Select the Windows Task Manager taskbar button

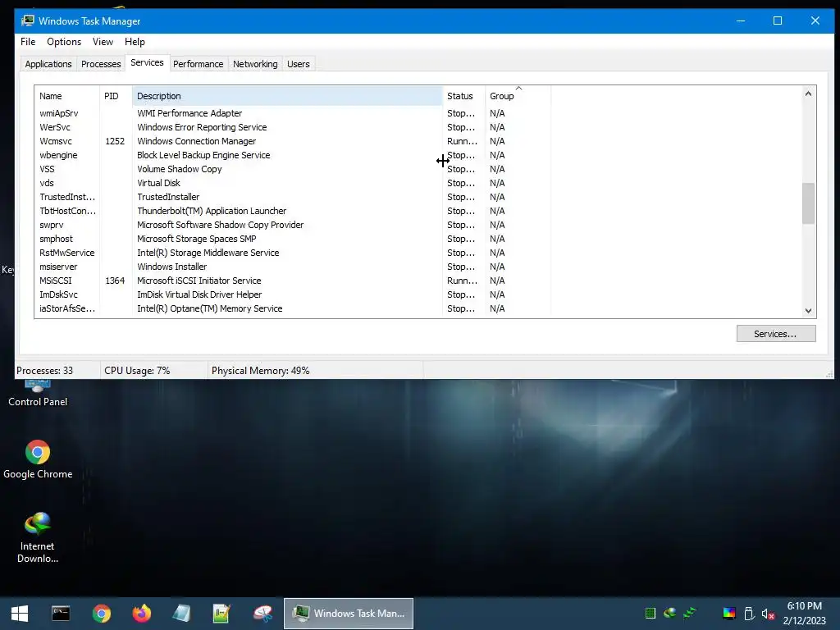point(348,614)
